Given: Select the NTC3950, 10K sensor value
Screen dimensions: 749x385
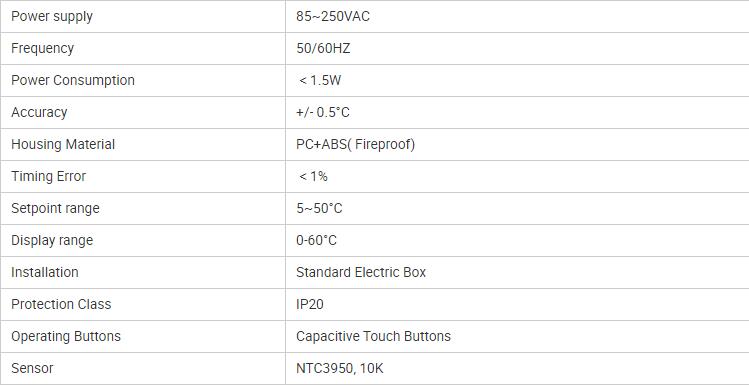Looking at the screenshot, I should pos(340,368).
